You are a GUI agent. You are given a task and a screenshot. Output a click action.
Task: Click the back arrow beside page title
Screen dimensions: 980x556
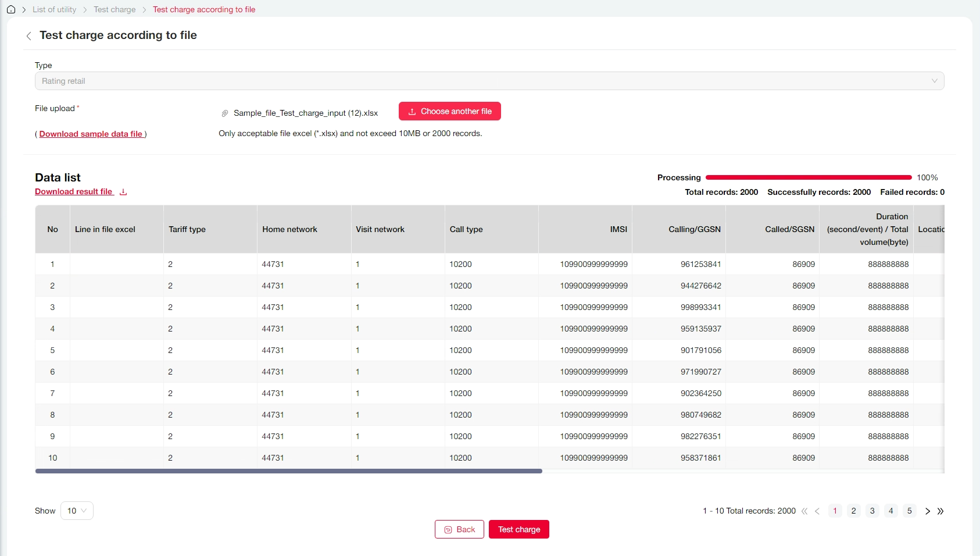(x=28, y=36)
